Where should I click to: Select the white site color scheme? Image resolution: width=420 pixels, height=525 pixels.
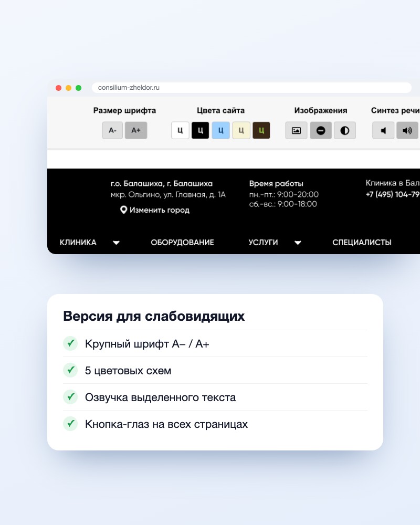tap(180, 130)
